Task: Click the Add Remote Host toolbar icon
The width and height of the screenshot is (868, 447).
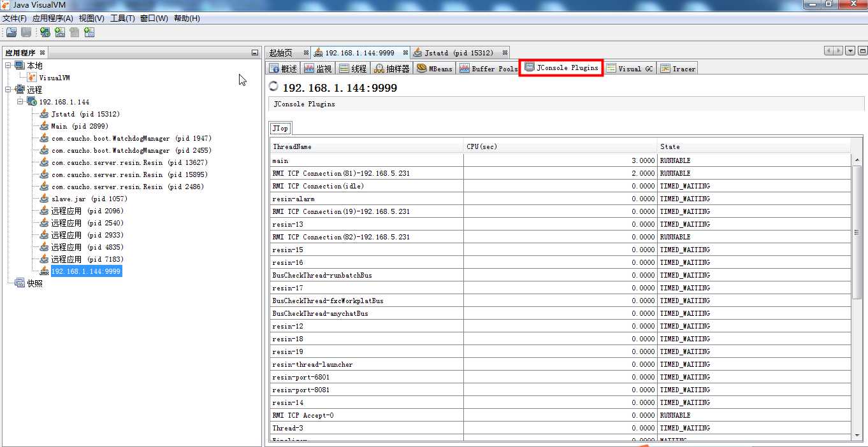Action: [45, 32]
